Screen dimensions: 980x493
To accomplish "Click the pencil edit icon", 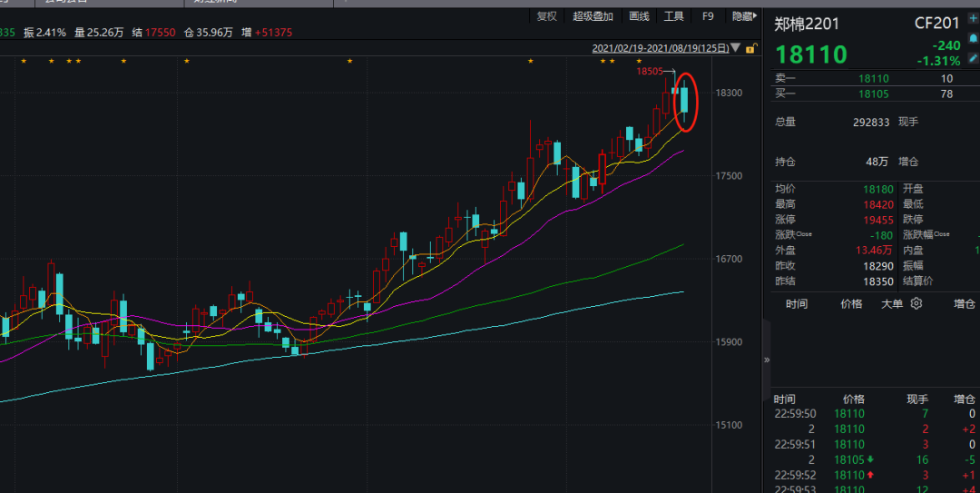I will point(974,57).
